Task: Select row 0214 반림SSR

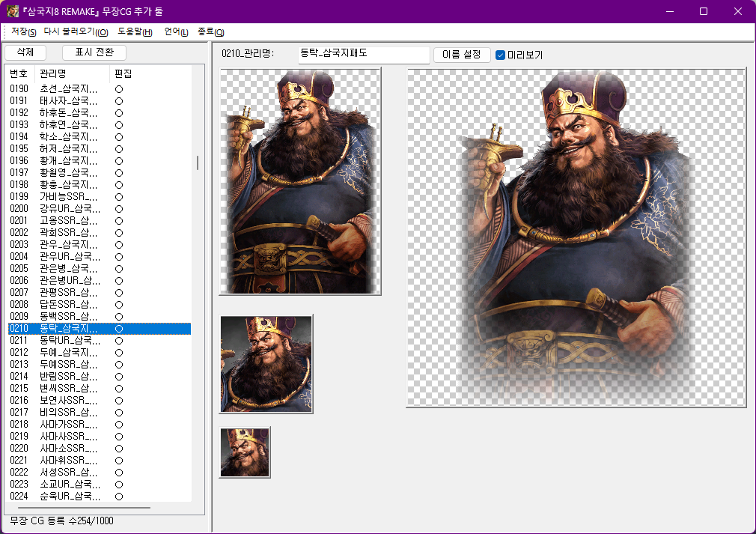Action: point(100,376)
